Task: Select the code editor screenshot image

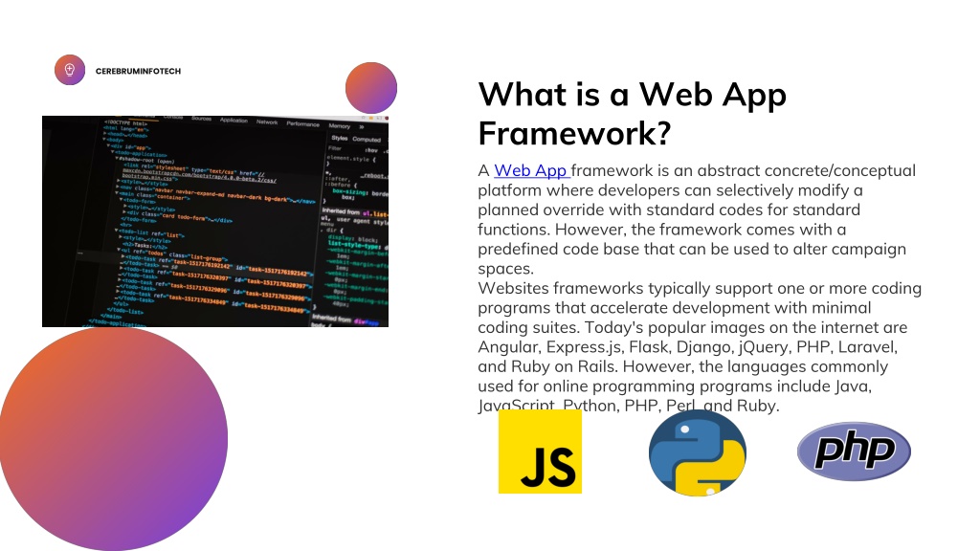Action: point(215,221)
